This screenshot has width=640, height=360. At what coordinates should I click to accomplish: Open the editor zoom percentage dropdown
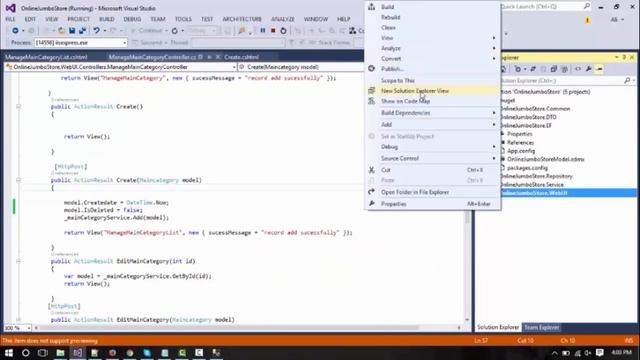(28, 328)
